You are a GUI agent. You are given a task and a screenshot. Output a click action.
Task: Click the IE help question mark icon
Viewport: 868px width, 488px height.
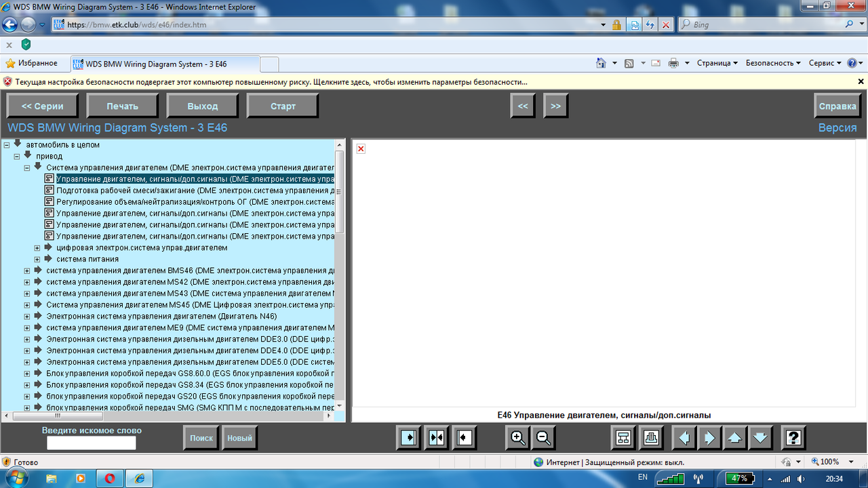(x=852, y=63)
